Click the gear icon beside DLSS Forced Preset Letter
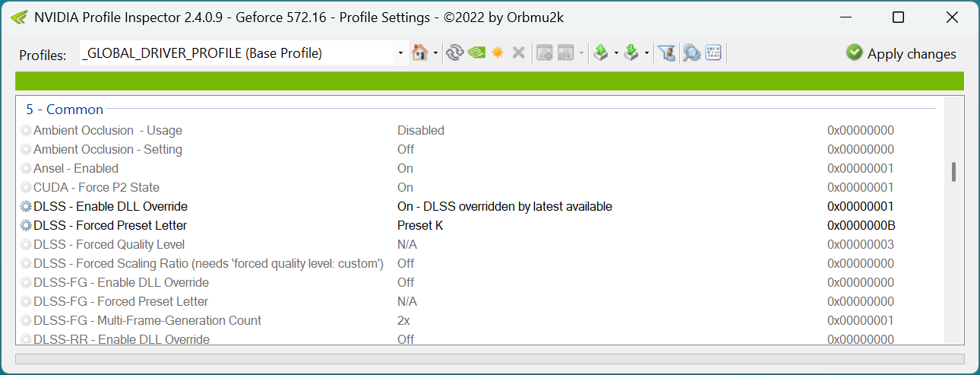The image size is (980, 375). click(26, 226)
